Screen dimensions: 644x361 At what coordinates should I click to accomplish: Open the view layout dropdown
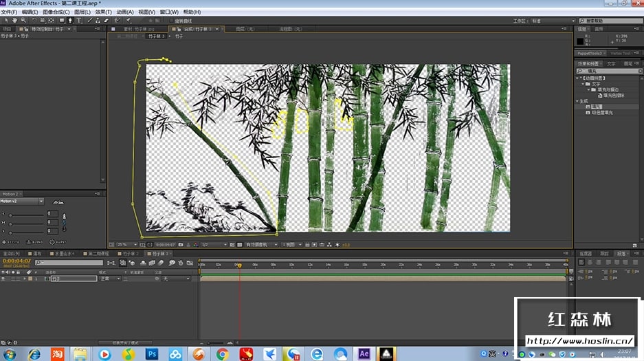[292, 245]
